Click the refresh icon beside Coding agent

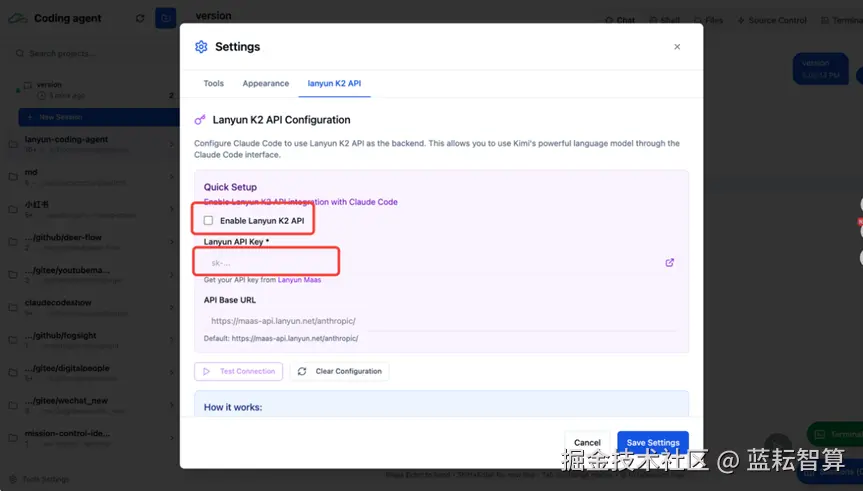click(x=140, y=18)
